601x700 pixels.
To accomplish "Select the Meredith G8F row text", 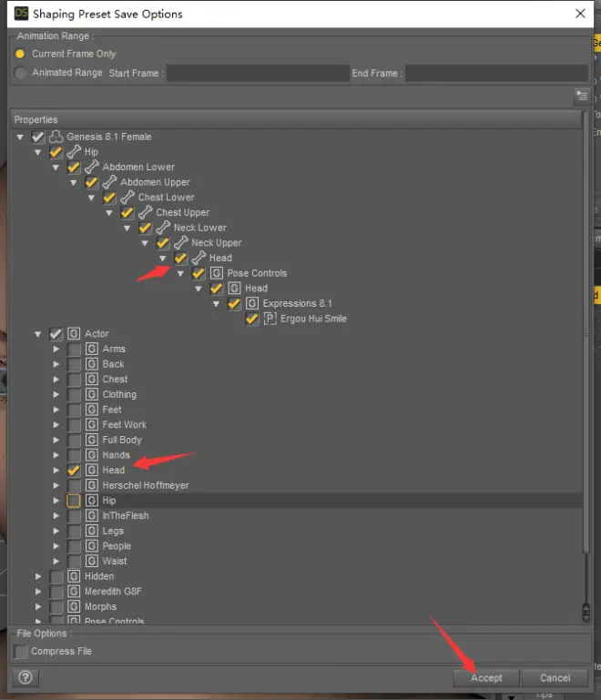I will [x=113, y=592].
